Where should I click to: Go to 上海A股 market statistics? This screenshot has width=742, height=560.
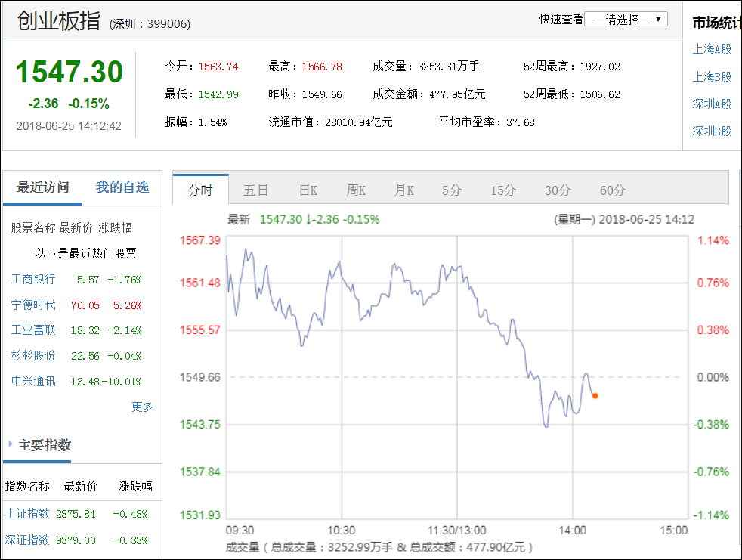tap(712, 49)
